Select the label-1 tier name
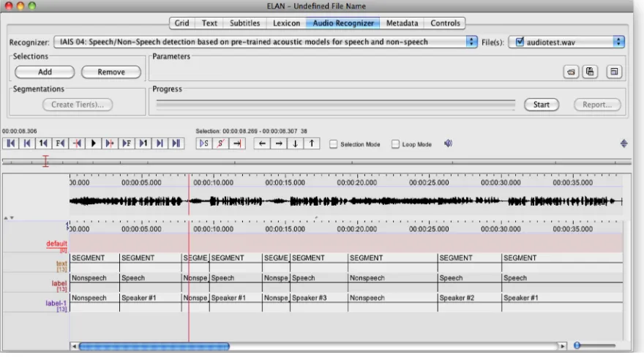This screenshot has height=357, width=644. (56, 304)
